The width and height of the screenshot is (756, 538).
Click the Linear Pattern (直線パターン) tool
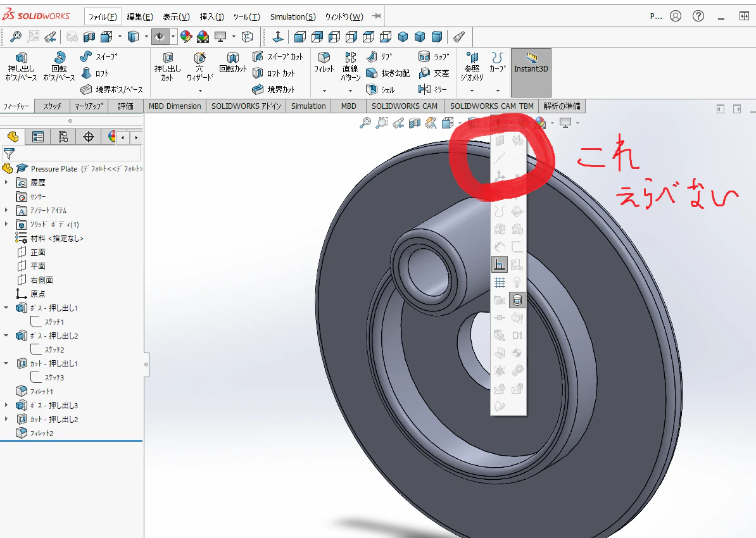[351, 66]
